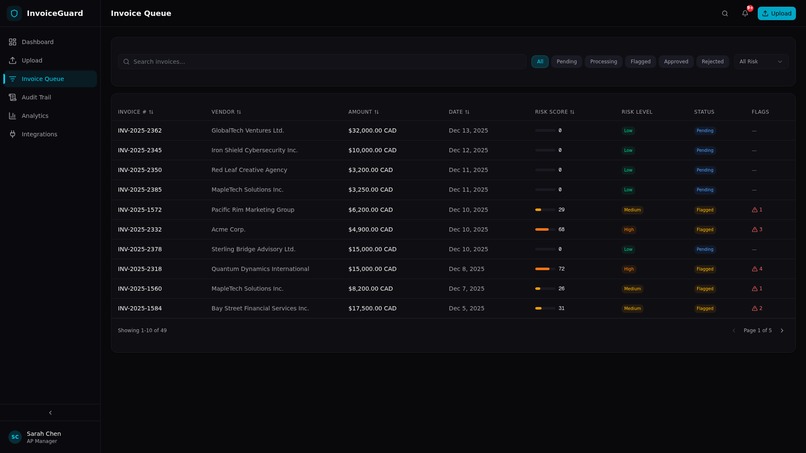This screenshot has height=453, width=806.
Task: Open Dashboard in the sidebar
Action: [x=50, y=42]
